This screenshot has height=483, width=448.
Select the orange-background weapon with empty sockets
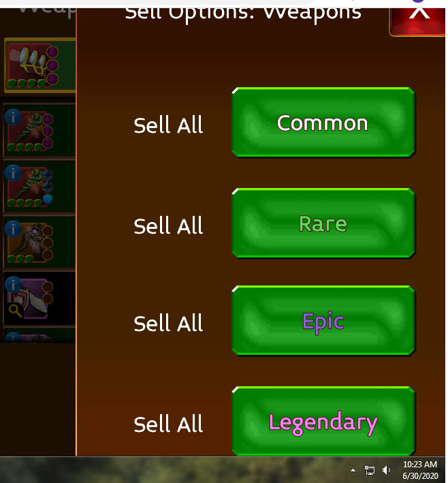click(x=40, y=243)
